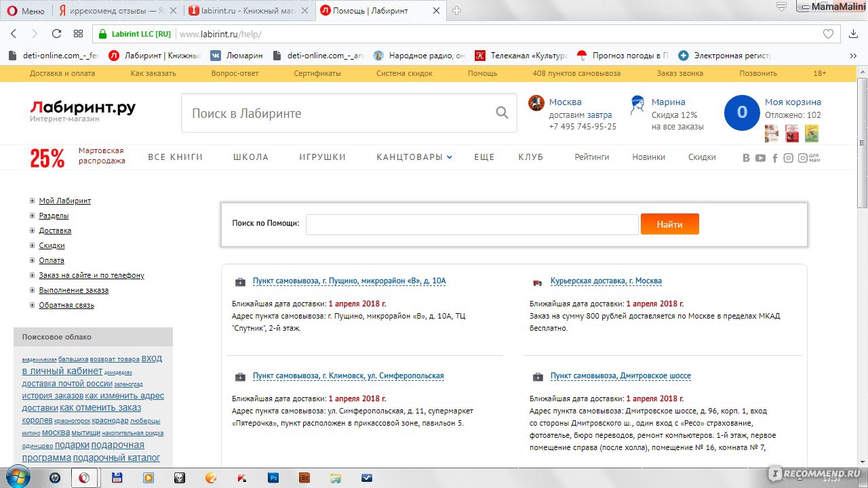The height and width of the screenshot is (488, 868).
Task: Open Телеканал Культура bookmark
Action: click(x=521, y=56)
